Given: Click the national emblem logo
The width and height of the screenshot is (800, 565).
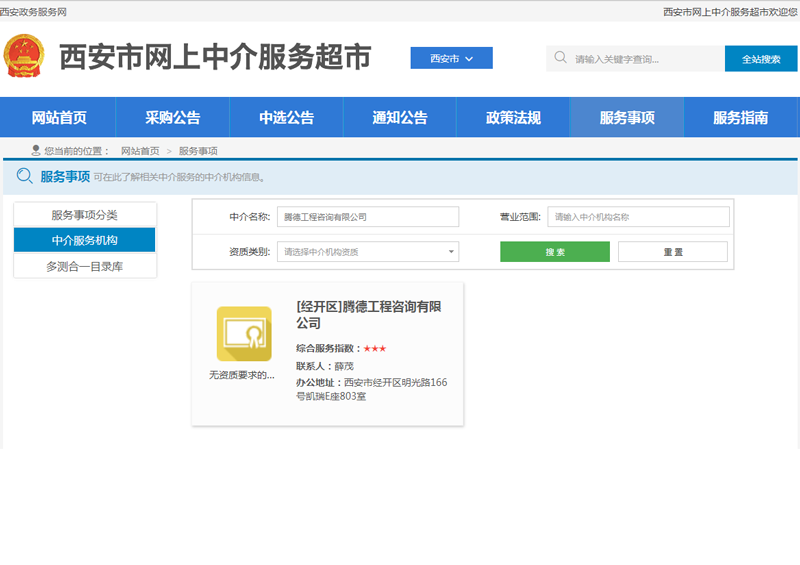Looking at the screenshot, I should coord(23,57).
